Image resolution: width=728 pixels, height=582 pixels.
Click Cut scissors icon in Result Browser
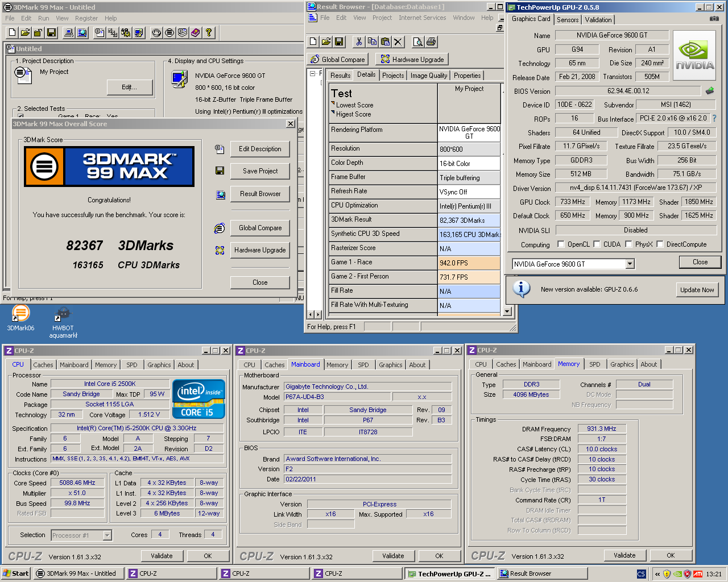(x=359, y=41)
